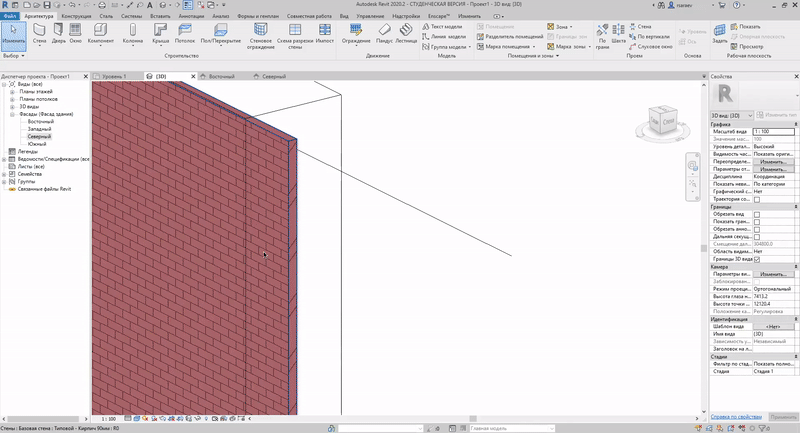Select the Дверь (Door) tool
Screen dimensions: 800x433
[59, 34]
